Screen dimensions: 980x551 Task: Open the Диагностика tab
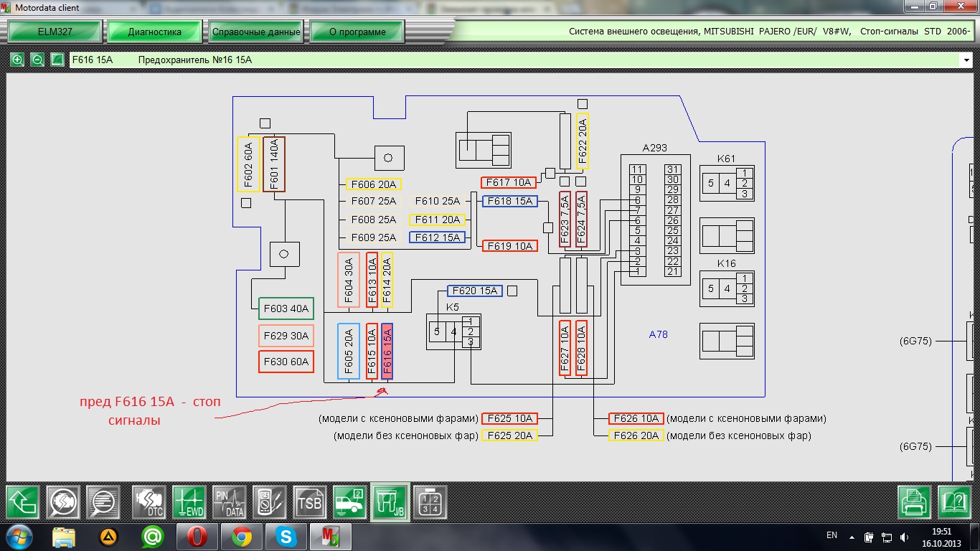(154, 32)
